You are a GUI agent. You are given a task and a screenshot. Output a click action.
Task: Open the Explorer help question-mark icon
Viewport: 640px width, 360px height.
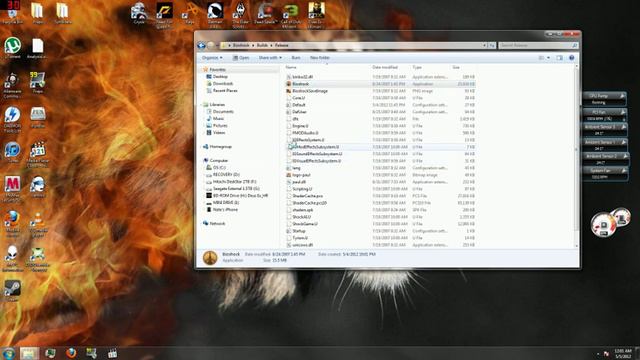pos(571,58)
